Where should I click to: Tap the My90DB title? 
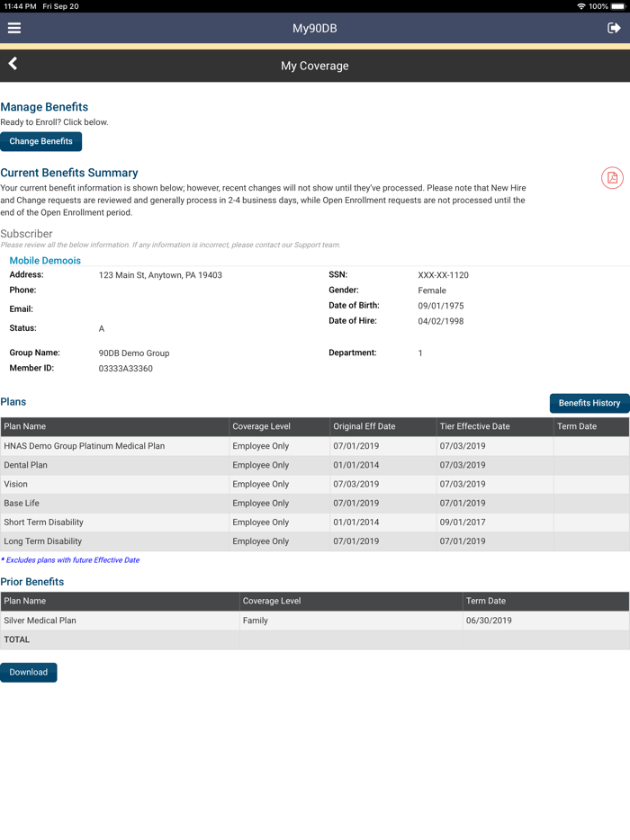click(315, 29)
